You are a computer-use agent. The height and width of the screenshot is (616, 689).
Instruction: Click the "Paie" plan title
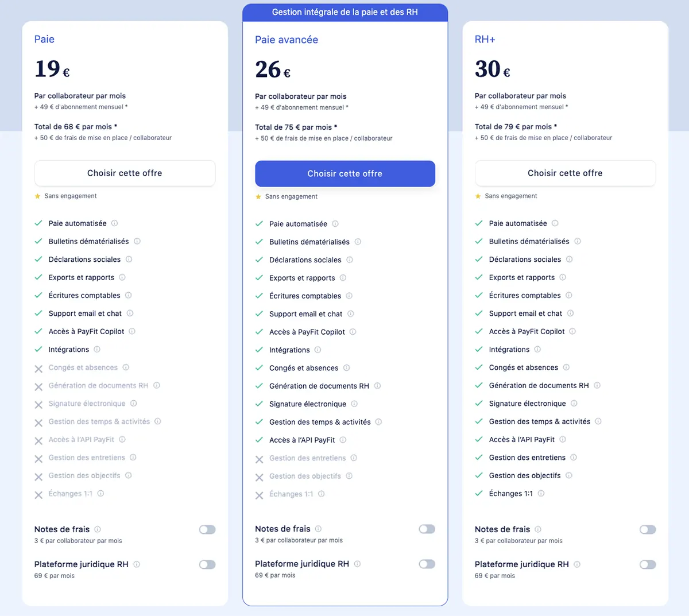coord(44,39)
